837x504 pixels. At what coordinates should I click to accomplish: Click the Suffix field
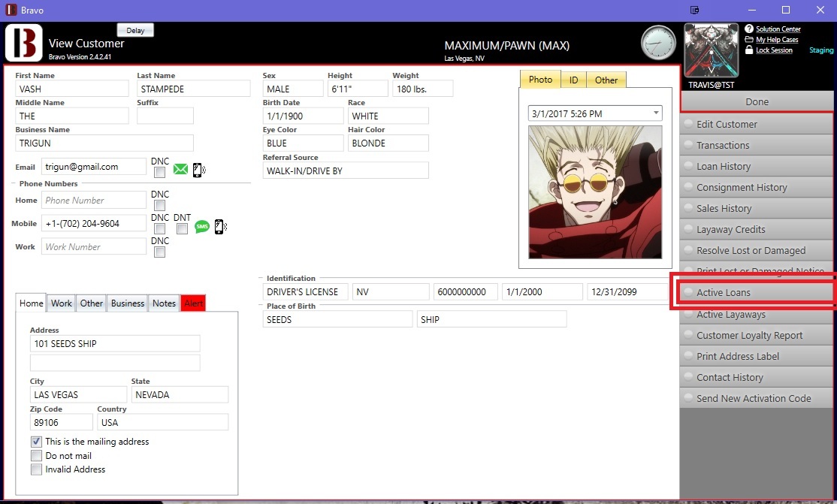click(165, 116)
